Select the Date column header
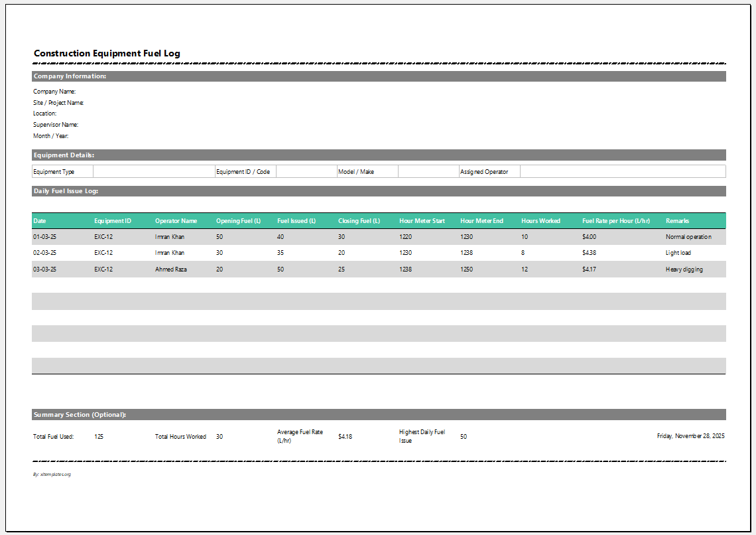The width and height of the screenshot is (756, 535). (x=40, y=221)
